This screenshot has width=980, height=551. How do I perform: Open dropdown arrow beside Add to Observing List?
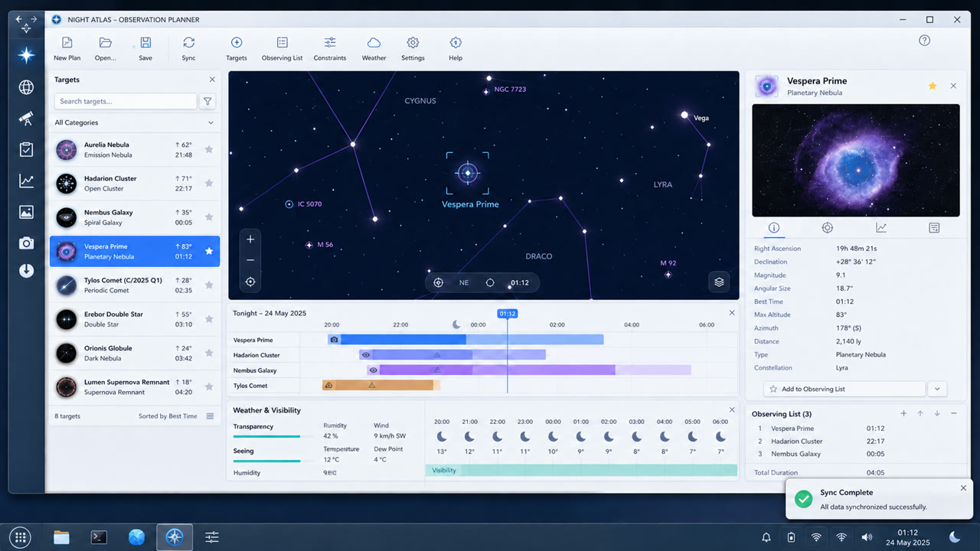click(938, 389)
